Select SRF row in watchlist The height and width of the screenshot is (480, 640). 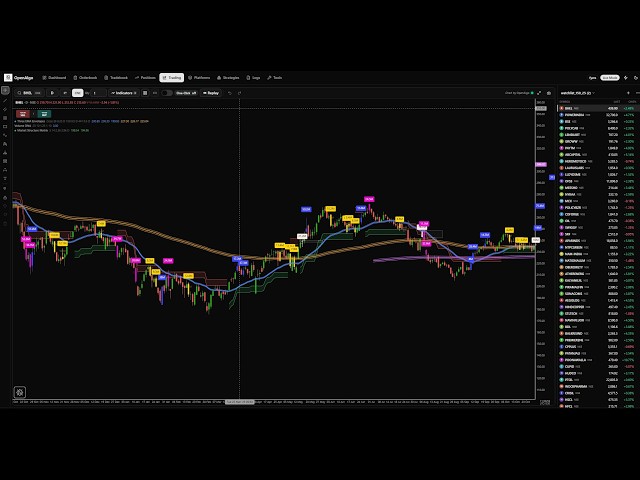pyautogui.click(x=598, y=234)
